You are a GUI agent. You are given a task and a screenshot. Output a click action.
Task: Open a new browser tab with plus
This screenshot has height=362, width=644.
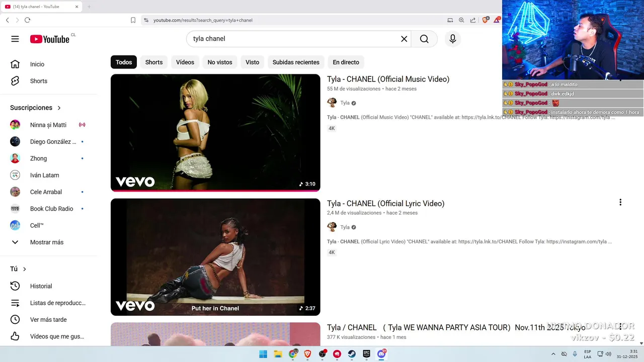coord(89,7)
